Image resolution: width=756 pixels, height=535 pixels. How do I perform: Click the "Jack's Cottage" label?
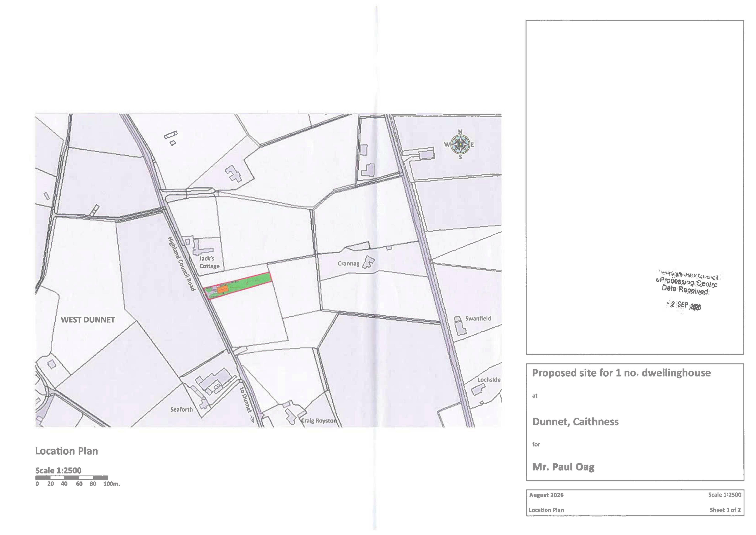click(x=209, y=262)
